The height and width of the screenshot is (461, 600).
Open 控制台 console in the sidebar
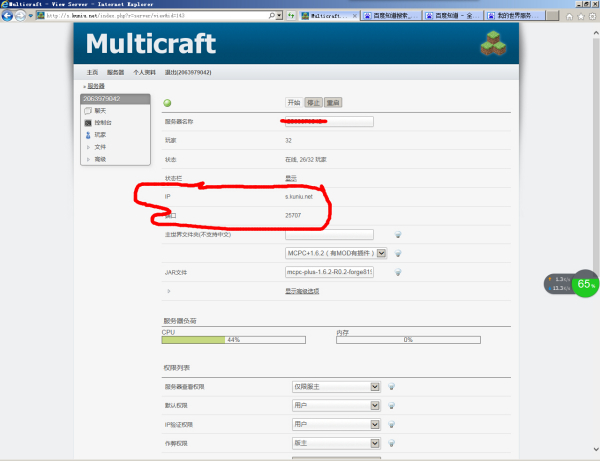point(103,122)
